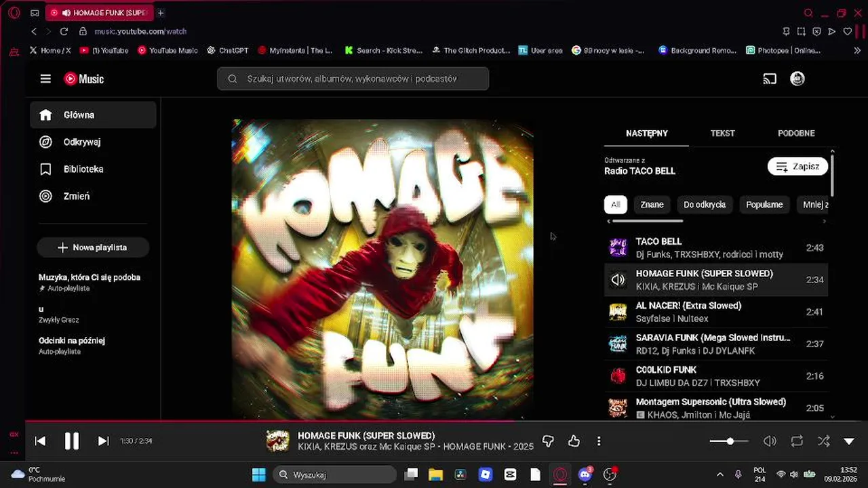Image resolution: width=868 pixels, height=488 pixels.
Task: Open the player bar three-dot menu
Action: (x=599, y=441)
